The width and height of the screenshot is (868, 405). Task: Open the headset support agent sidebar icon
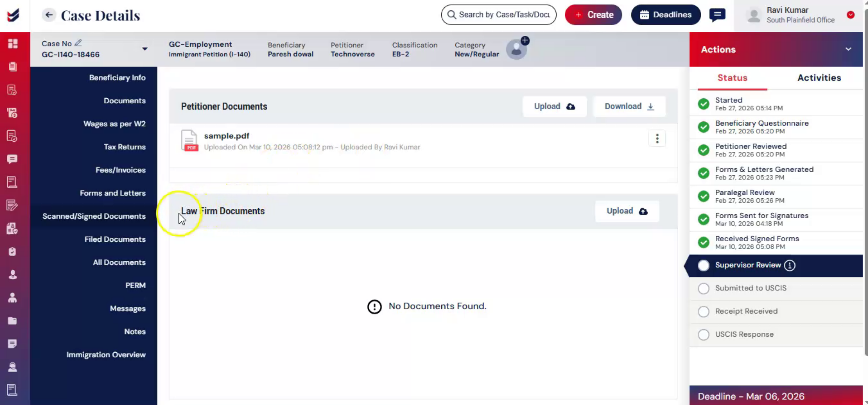[x=13, y=367]
